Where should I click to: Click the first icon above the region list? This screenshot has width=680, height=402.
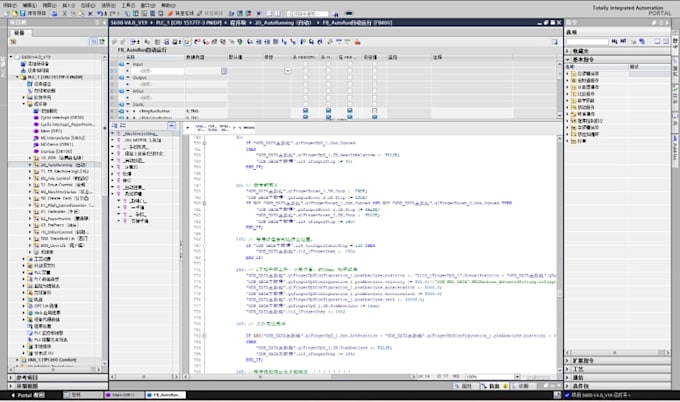click(x=114, y=125)
